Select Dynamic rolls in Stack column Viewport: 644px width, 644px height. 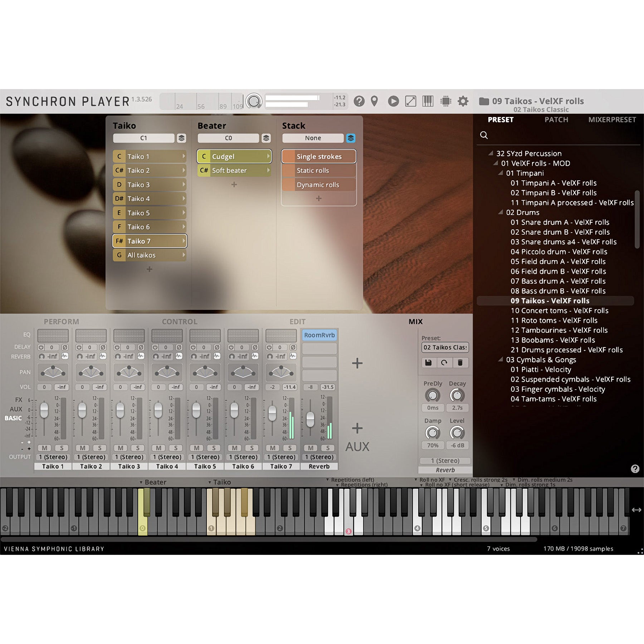[x=318, y=185]
